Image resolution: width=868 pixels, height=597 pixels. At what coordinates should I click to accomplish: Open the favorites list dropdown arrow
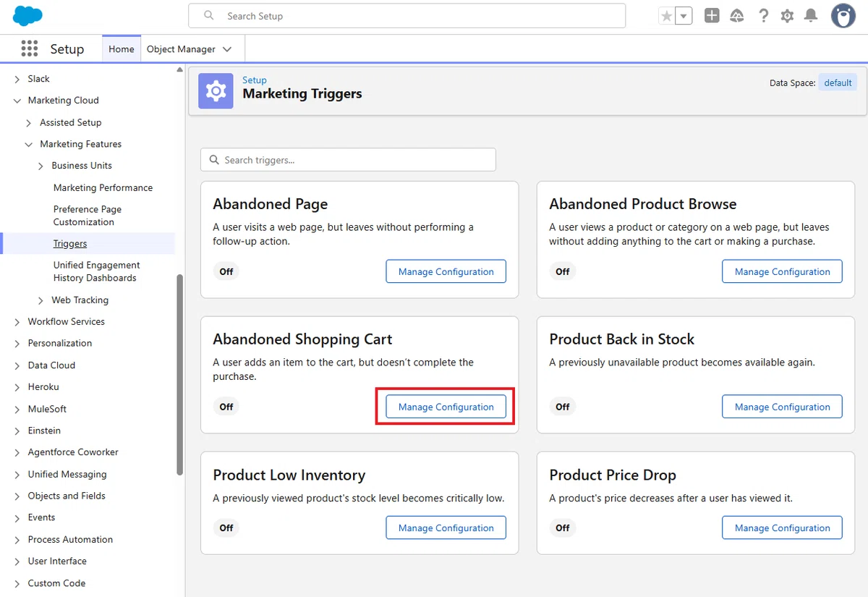pyautogui.click(x=684, y=16)
